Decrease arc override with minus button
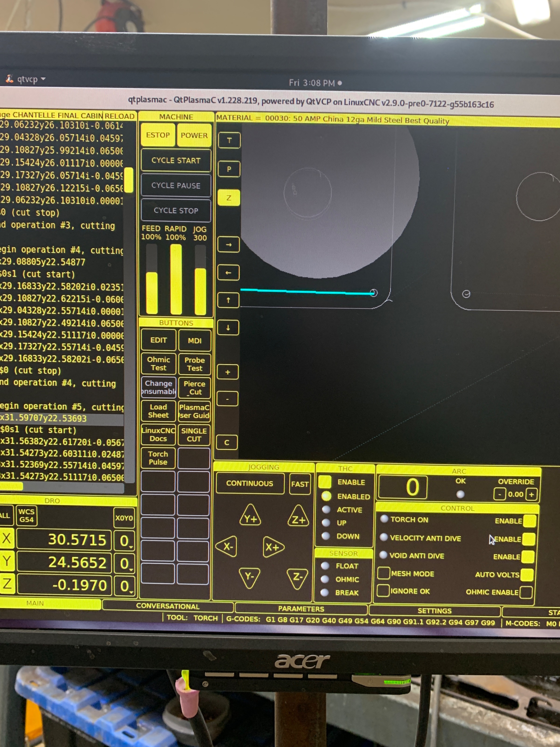The width and height of the screenshot is (560, 747). point(499,495)
